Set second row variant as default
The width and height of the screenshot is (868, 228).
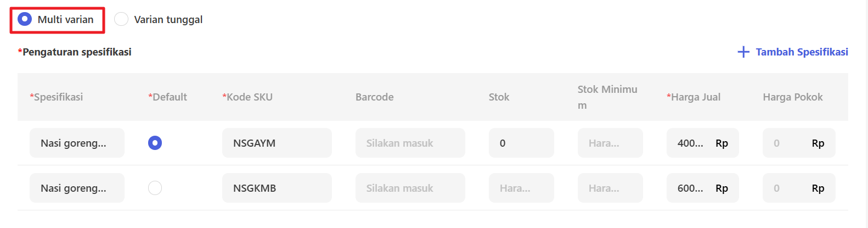click(155, 188)
